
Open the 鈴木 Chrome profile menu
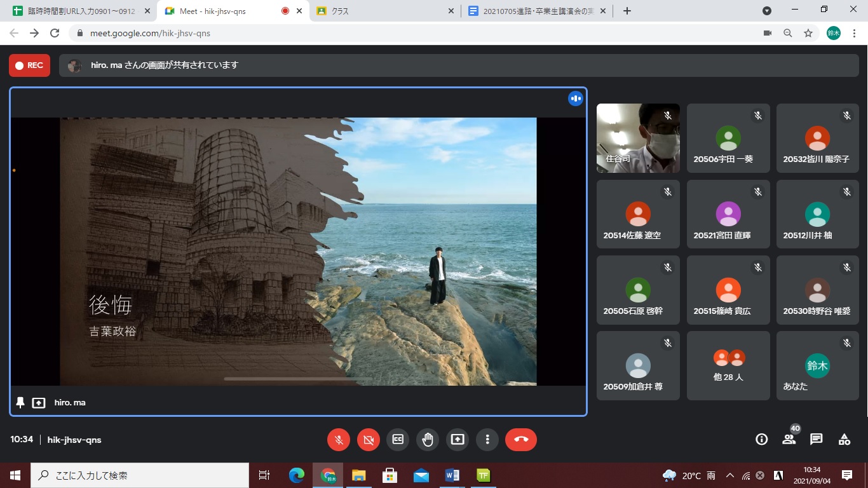point(833,33)
